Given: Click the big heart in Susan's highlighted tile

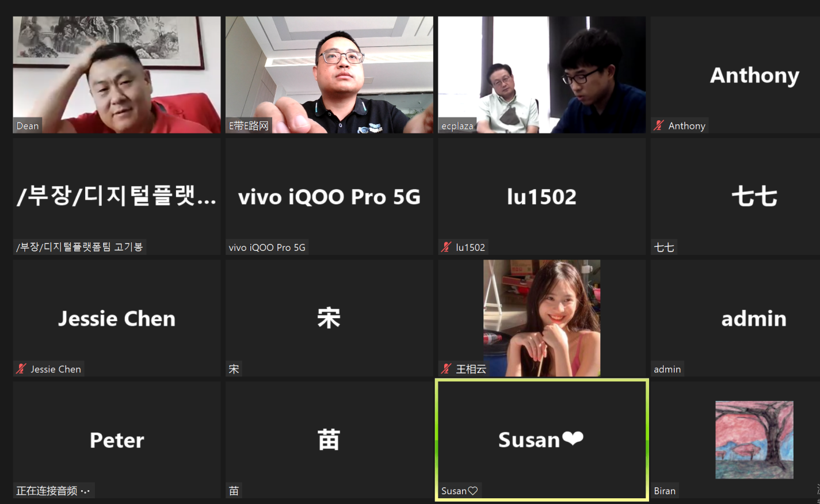Looking at the screenshot, I should pyautogui.click(x=573, y=439).
